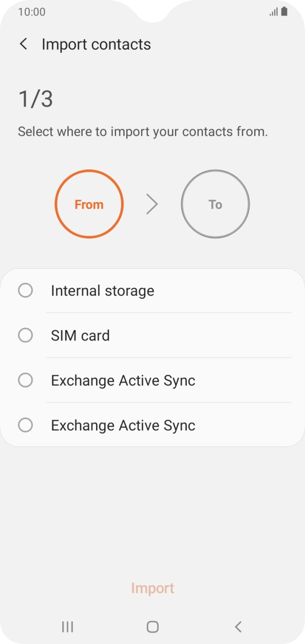Tap the battery icon in status bar
Screen dimensions: 305x644
pyautogui.click(x=285, y=11)
